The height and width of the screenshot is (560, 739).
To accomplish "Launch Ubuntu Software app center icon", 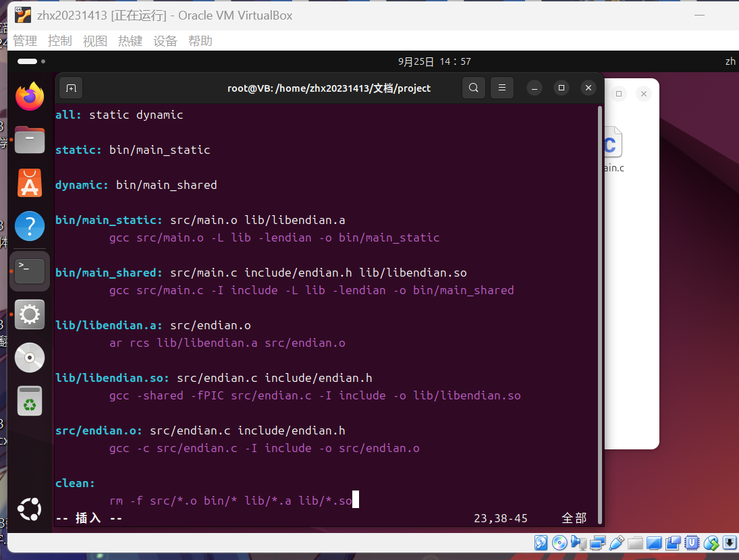I will point(30,183).
